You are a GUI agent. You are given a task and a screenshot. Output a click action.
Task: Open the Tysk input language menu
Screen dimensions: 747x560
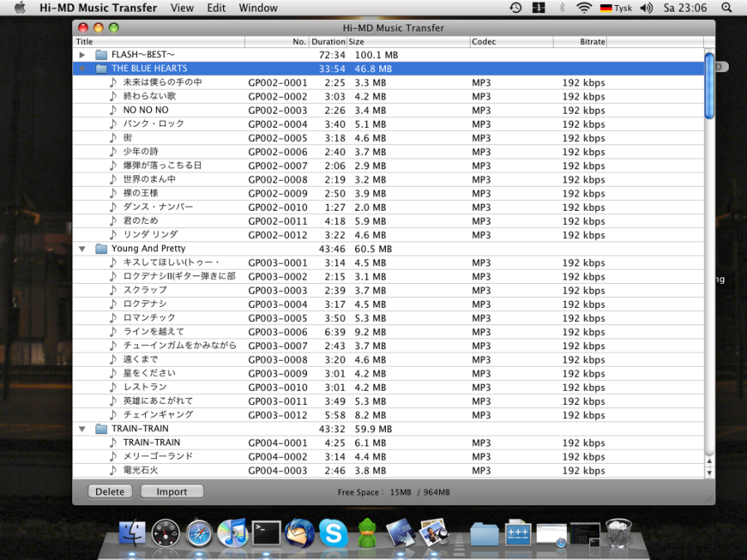[616, 7]
